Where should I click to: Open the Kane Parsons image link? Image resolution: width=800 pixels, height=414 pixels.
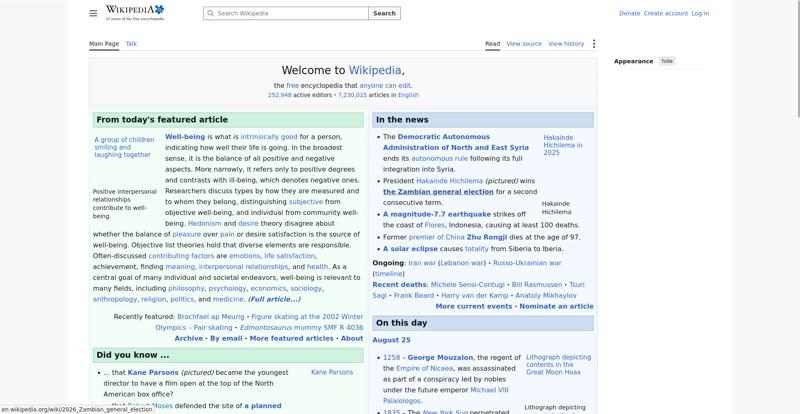click(332, 372)
